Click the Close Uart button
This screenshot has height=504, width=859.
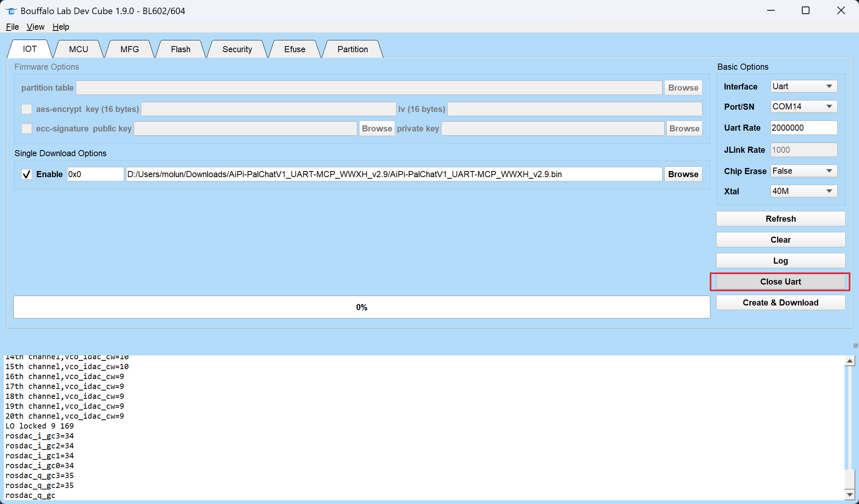(781, 282)
